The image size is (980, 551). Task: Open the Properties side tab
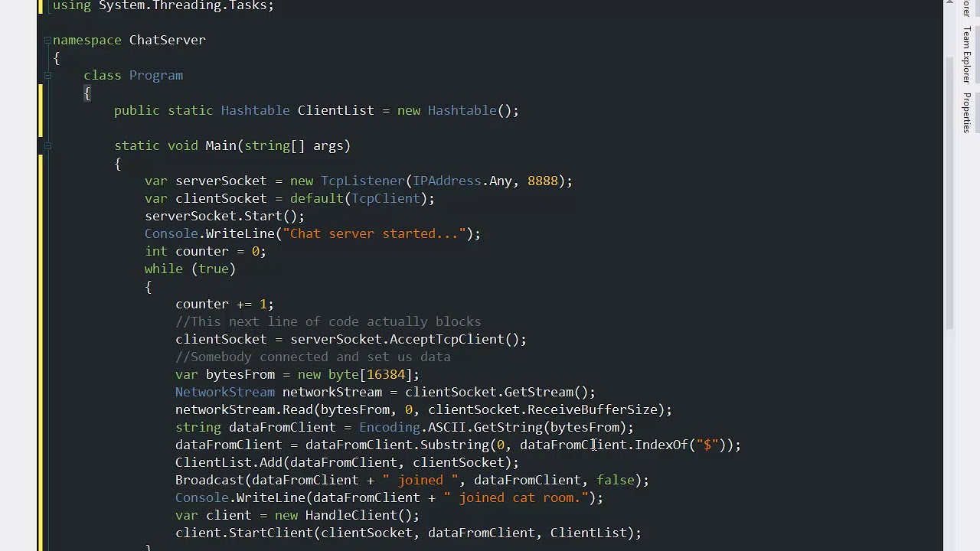(967, 112)
